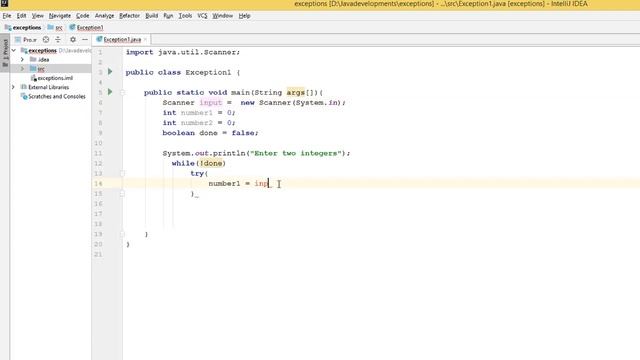640x360 pixels.
Task: Open the Edit menu
Action: pyautogui.click(x=21, y=16)
